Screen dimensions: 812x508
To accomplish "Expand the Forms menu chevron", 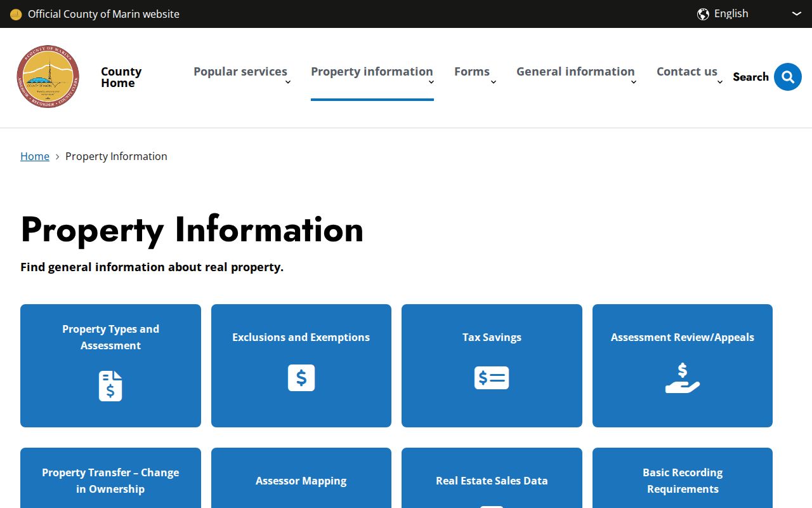I will pos(494,82).
